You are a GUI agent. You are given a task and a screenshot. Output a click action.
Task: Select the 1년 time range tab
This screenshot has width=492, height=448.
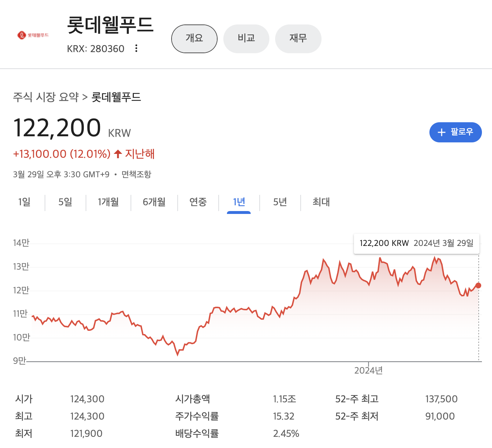pos(239,202)
